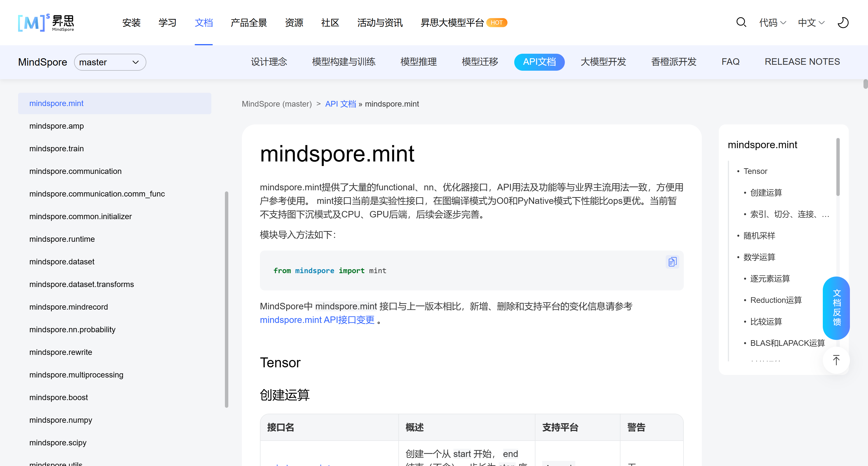Open mindspore.boost in sidebar

tap(59, 397)
